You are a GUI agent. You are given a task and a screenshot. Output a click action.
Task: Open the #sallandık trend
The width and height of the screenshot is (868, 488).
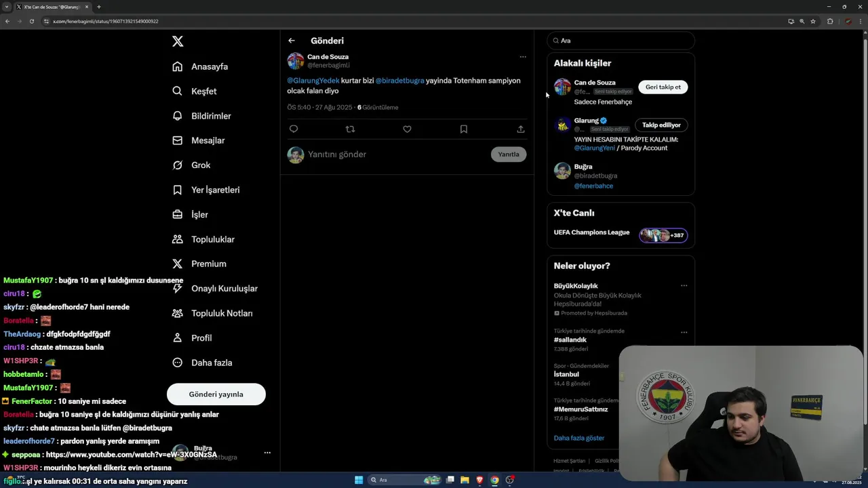click(570, 340)
